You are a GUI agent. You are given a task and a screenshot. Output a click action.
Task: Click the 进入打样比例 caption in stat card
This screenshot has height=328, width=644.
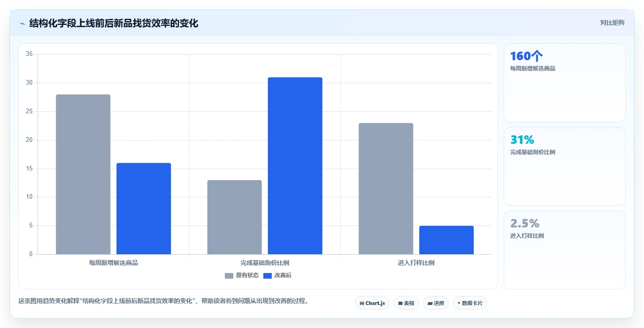click(527, 236)
